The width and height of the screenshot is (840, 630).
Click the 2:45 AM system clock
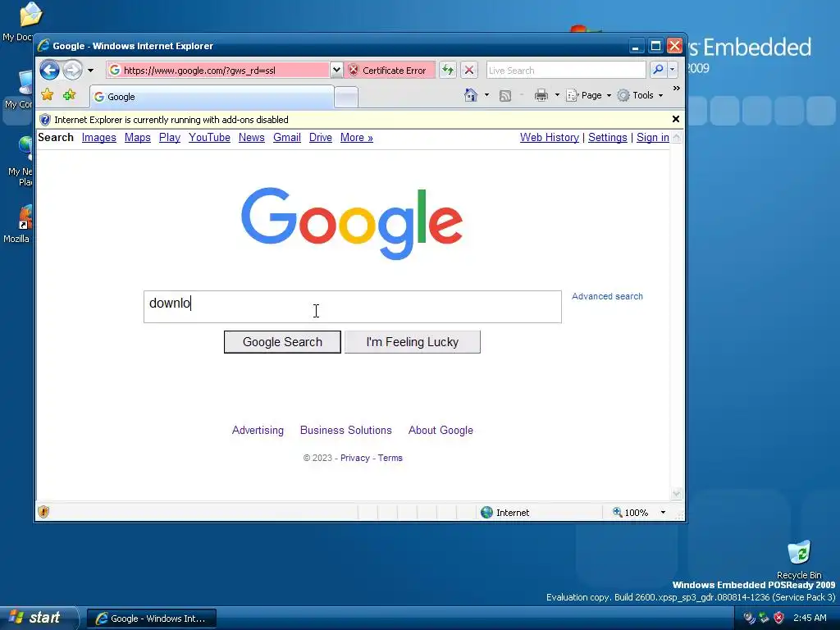810,618
